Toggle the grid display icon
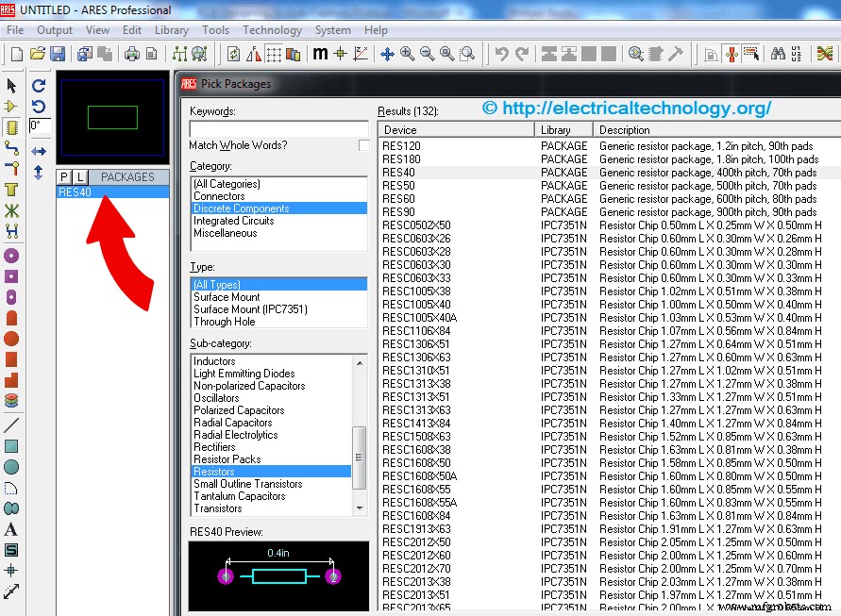Image resolution: width=841 pixels, height=616 pixels. pyautogui.click(x=273, y=54)
